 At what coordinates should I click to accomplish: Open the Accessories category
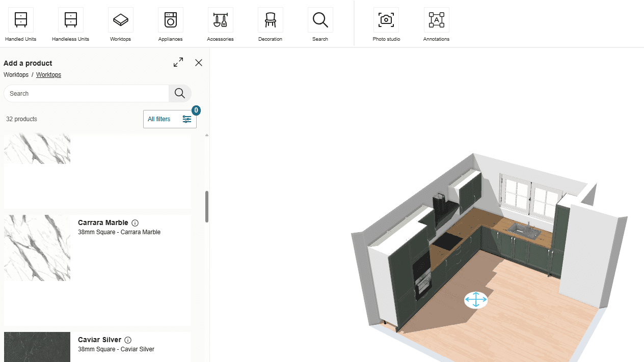(220, 24)
